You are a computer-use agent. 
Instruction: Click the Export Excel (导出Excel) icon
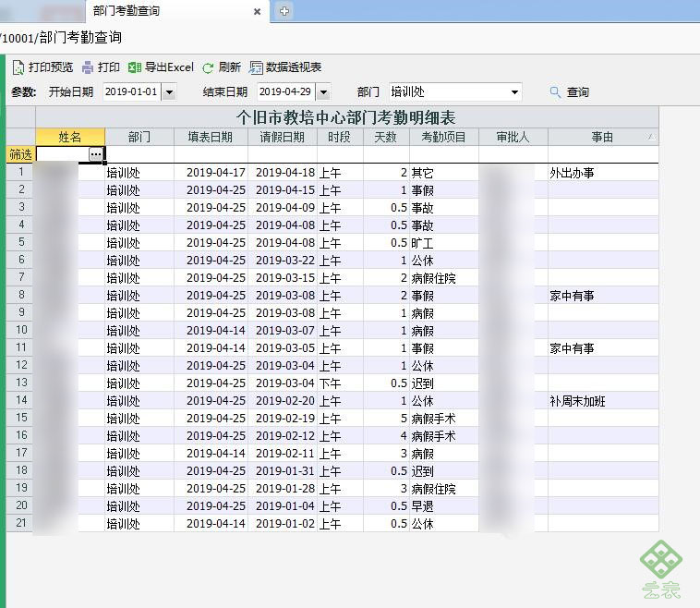[x=135, y=67]
